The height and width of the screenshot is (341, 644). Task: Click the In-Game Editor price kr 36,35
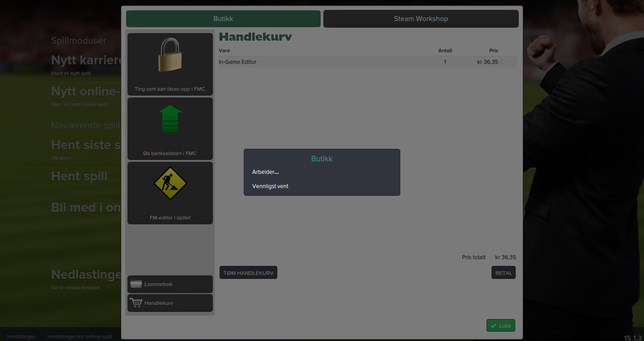pos(487,62)
